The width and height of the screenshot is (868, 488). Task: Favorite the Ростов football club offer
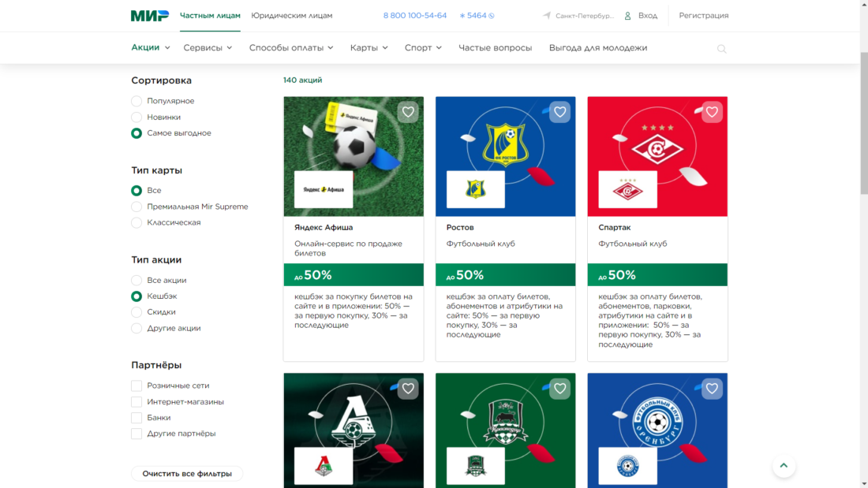[559, 112]
